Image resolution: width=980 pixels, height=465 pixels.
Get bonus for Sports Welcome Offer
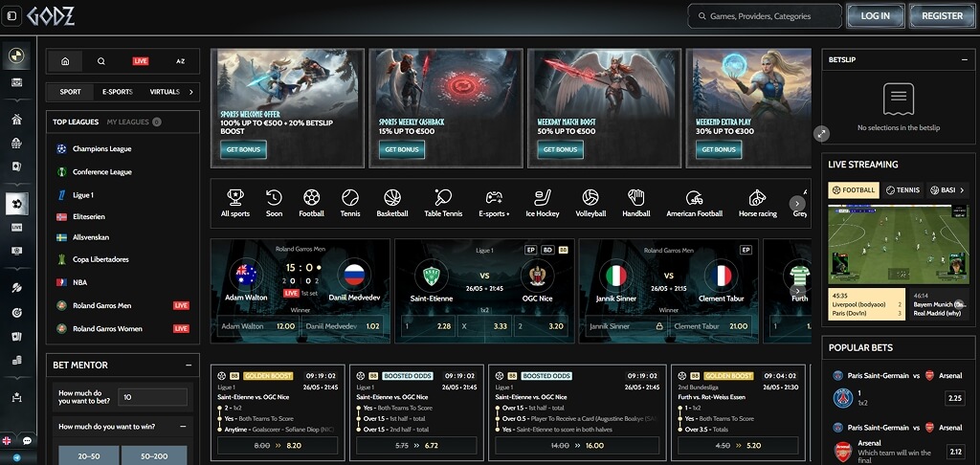pos(243,149)
